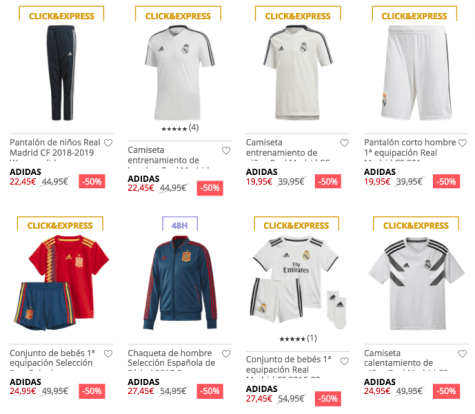This screenshot has width=475, height=414.
Task: Click the four-review star rating
Action: point(180,128)
